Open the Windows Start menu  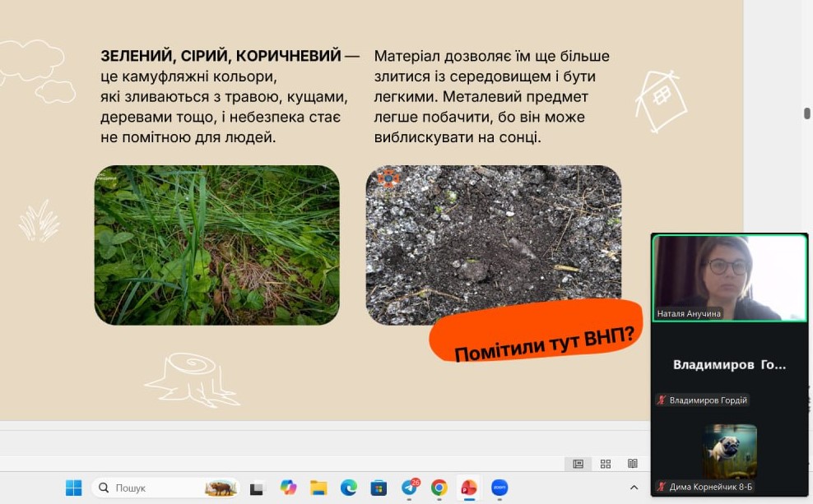74,488
